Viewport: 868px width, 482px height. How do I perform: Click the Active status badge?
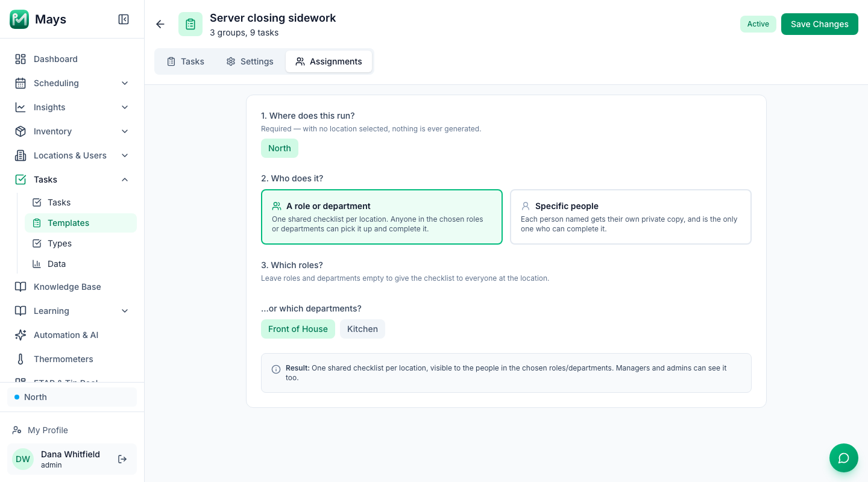coord(758,24)
